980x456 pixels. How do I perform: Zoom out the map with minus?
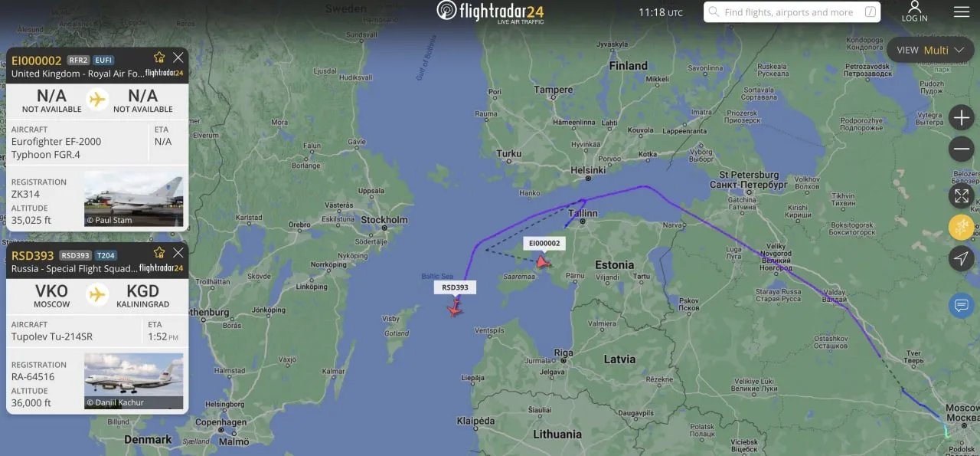[x=962, y=149]
